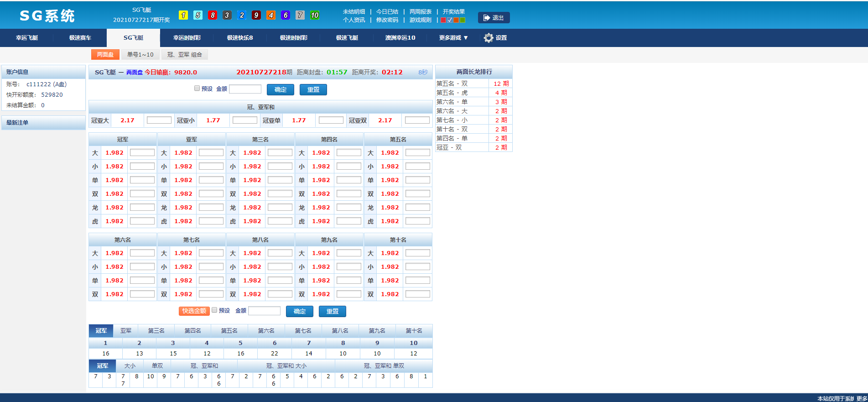Image resolution: width=868 pixels, height=402 pixels.
Task: Select the red theme color swatch
Action: 443,20
